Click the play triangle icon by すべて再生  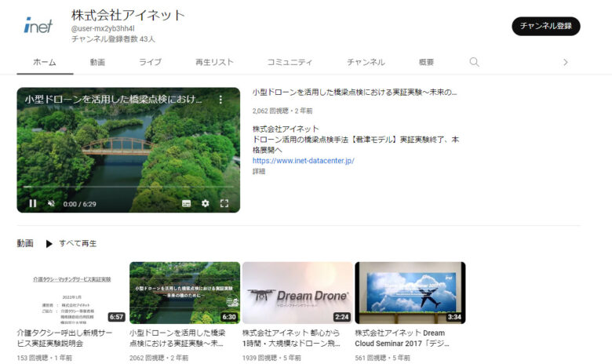[x=49, y=244]
